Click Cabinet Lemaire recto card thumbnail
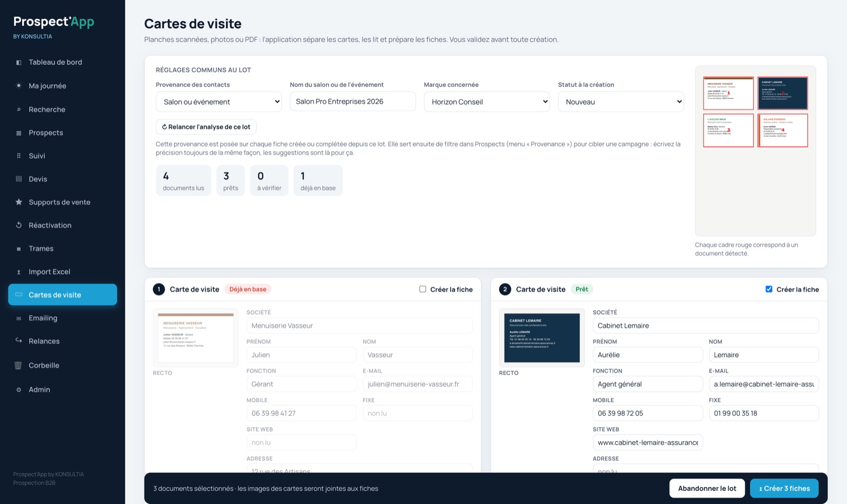 tap(542, 338)
